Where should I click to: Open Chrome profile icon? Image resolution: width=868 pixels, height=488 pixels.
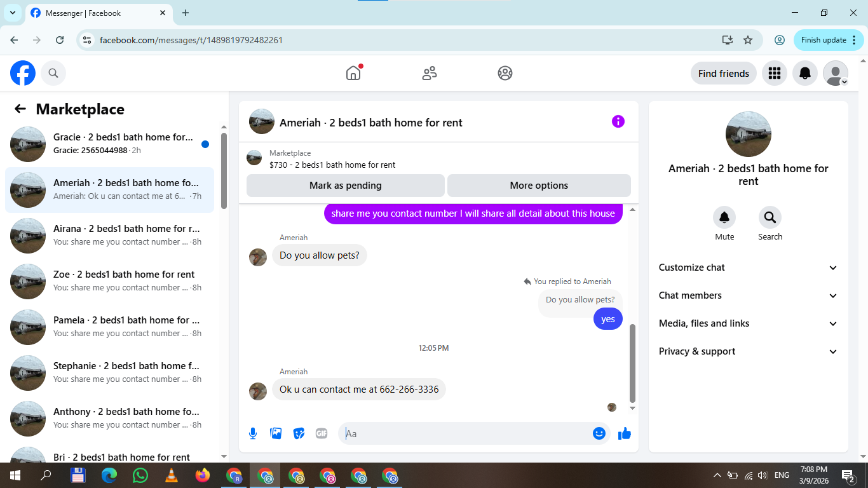tap(780, 40)
